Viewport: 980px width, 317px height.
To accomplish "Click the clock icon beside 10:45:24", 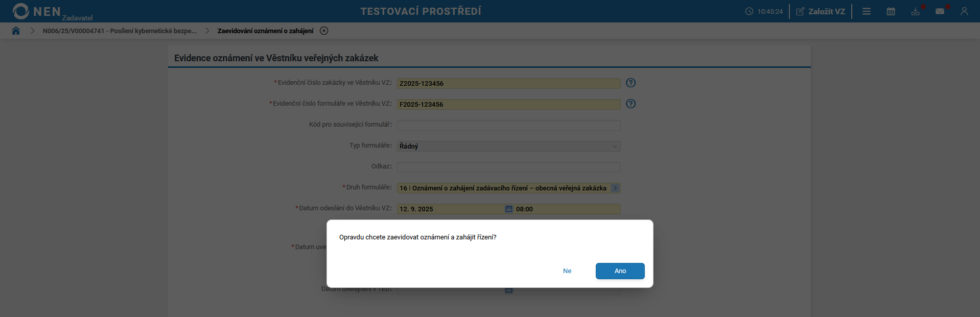I will [749, 11].
